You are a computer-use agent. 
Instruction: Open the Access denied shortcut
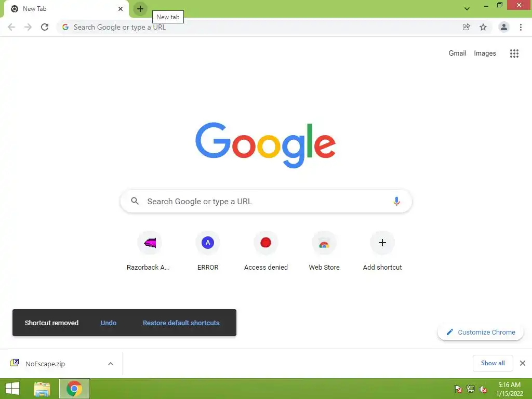click(265, 251)
